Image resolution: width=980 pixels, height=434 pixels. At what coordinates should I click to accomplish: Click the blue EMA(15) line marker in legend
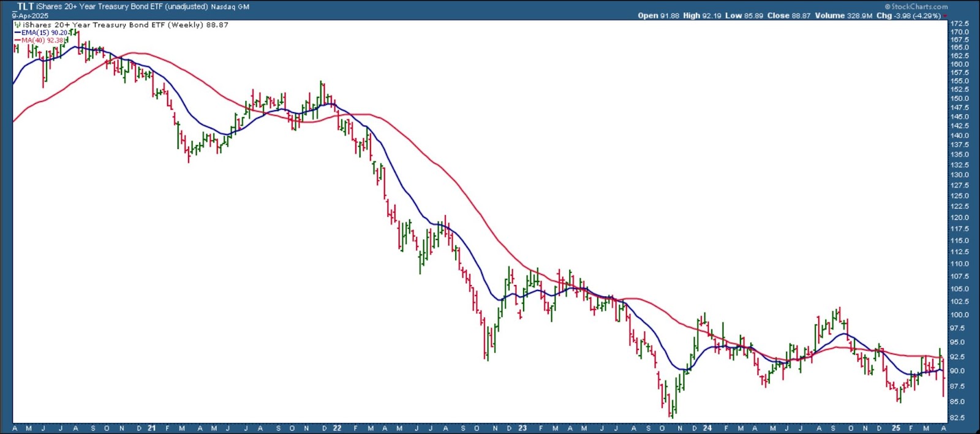[x=17, y=32]
